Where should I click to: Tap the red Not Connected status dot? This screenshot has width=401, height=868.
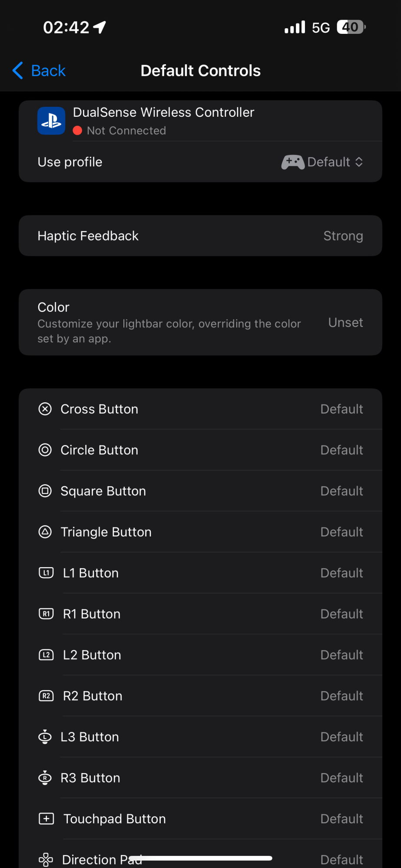[x=78, y=131]
